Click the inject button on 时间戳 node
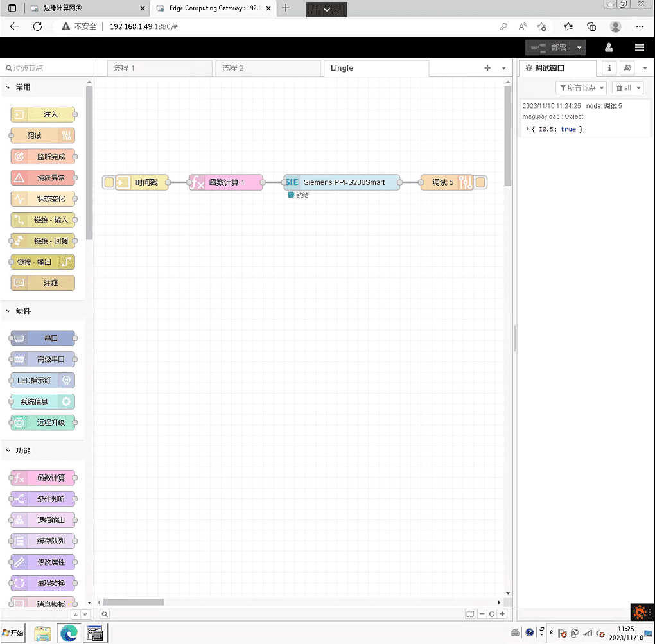 point(109,183)
